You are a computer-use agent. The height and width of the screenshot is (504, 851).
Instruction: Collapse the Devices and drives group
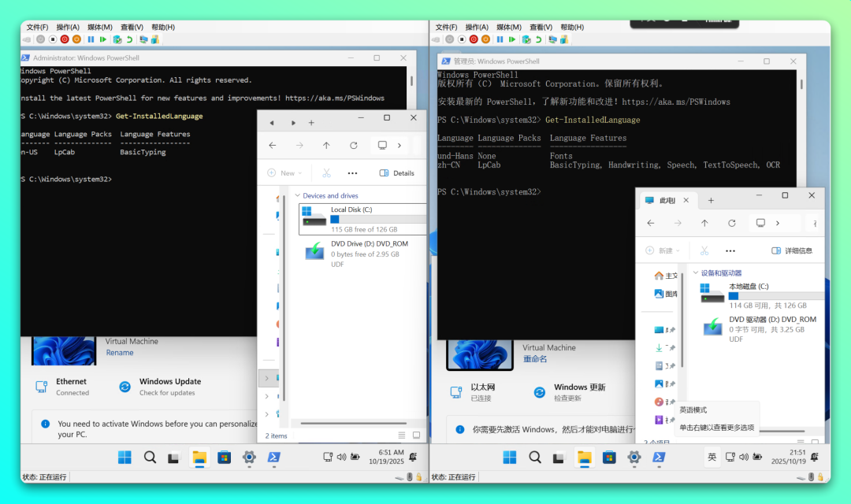tap(297, 195)
